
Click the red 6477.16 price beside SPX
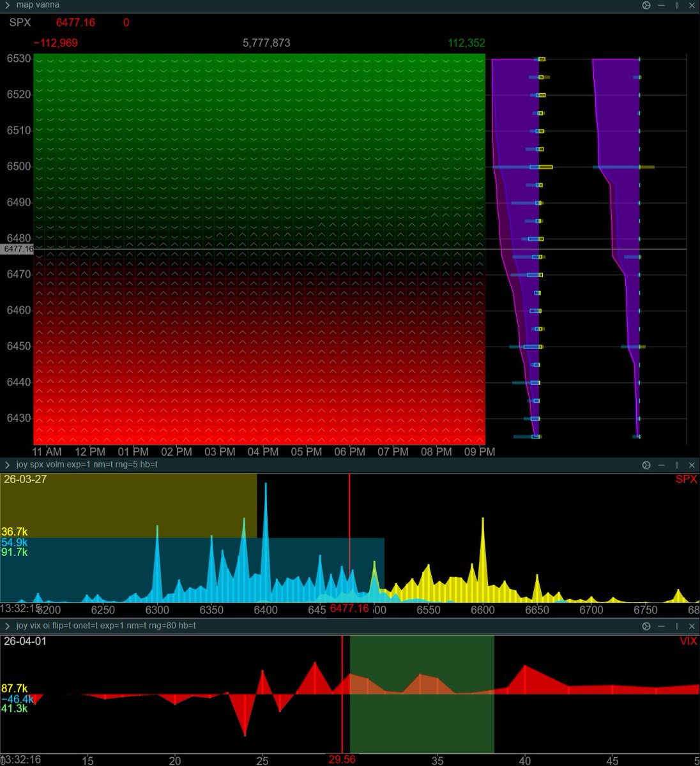pyautogui.click(x=75, y=22)
